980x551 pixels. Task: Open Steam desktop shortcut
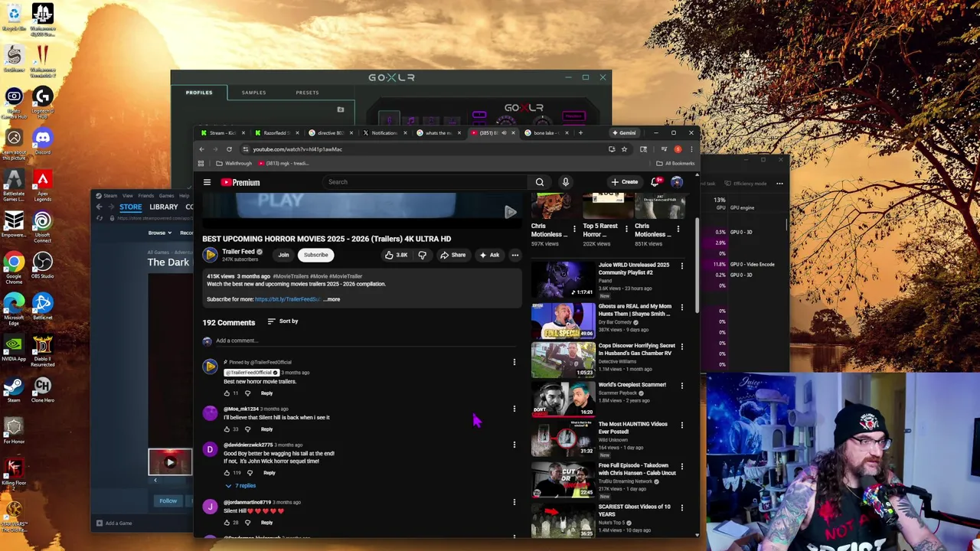point(14,390)
